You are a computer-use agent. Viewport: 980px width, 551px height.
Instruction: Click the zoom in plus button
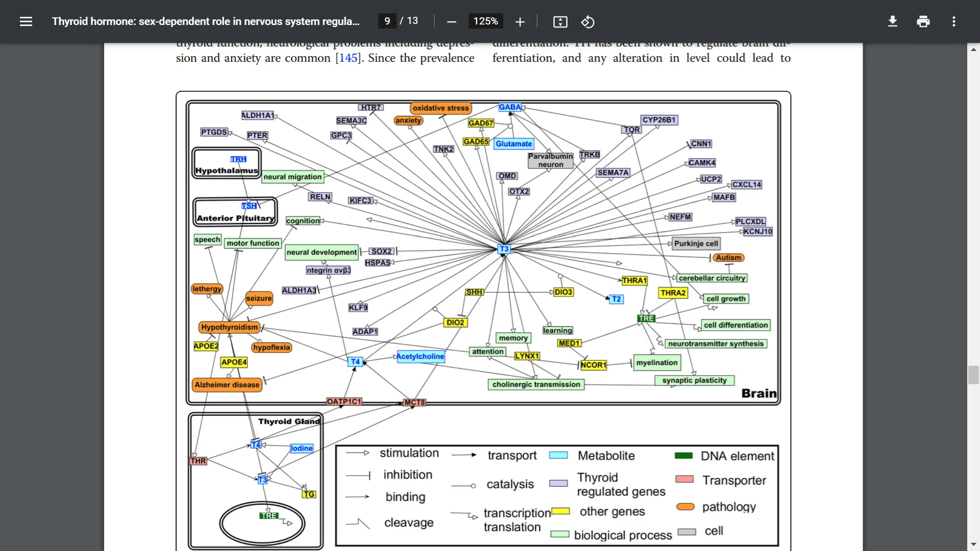click(520, 21)
